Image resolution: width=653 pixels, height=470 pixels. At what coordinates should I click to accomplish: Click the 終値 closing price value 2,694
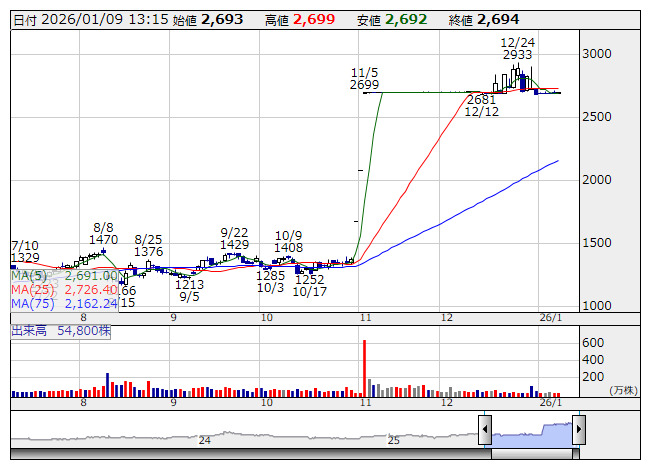pos(498,19)
